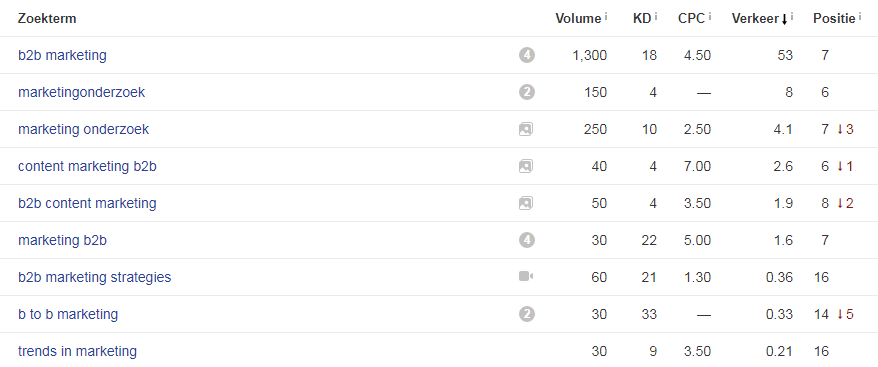Image resolution: width=878 pixels, height=367 pixels.
Task: Click info icon next to KD header
Action: (656, 17)
